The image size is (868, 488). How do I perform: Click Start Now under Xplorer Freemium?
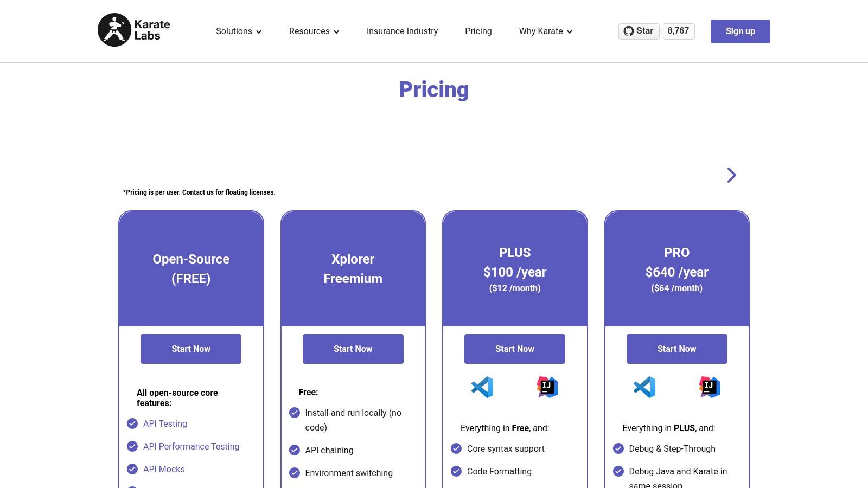[353, 349]
